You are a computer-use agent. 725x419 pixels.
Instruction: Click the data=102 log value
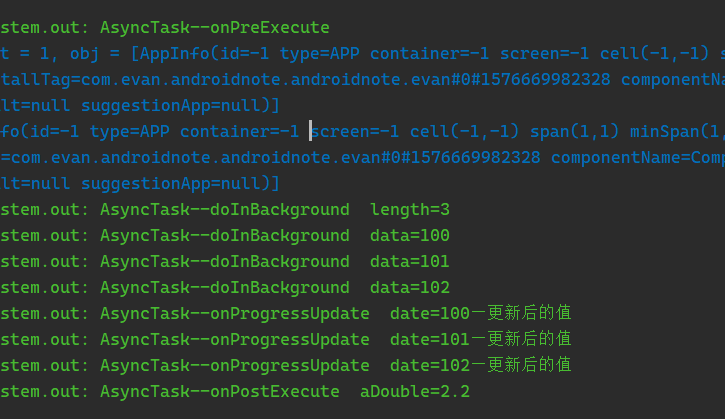409,288
